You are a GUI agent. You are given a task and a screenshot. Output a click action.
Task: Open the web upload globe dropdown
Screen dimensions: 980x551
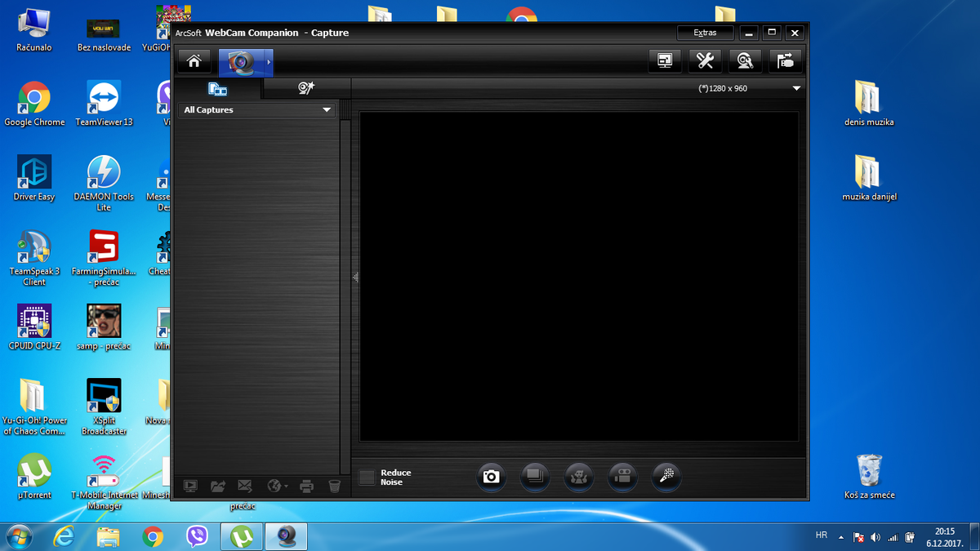tap(278, 487)
